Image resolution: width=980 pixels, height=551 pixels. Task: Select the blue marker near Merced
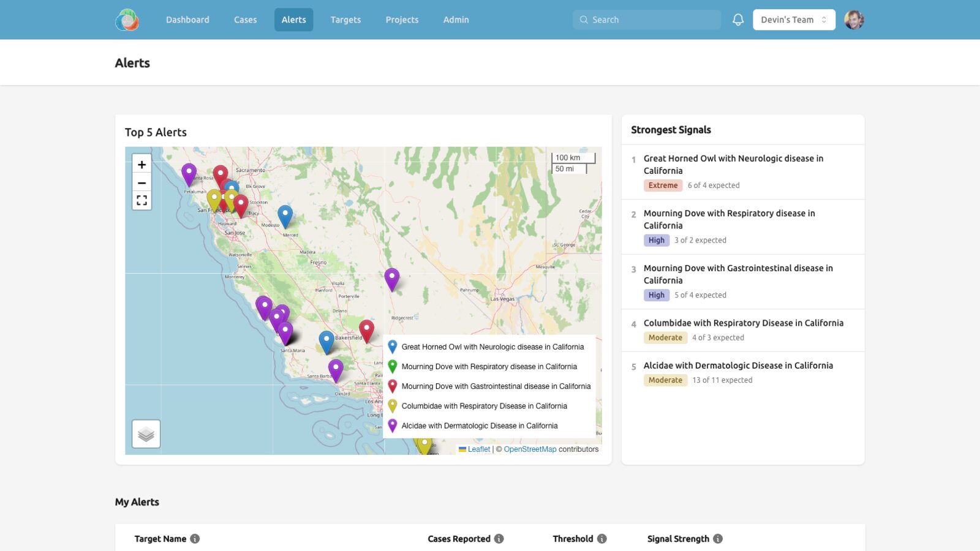285,216
